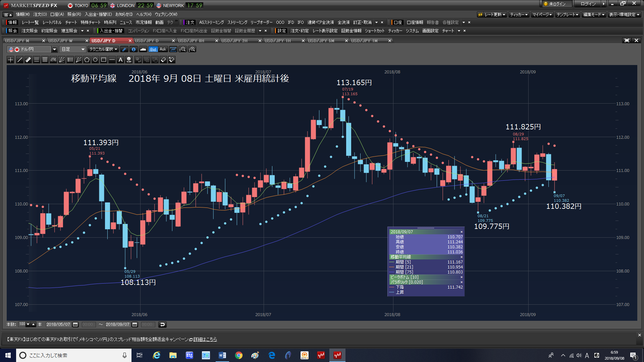Select the Bid price toggle
This screenshot has width=644, height=362.
[x=153, y=49]
